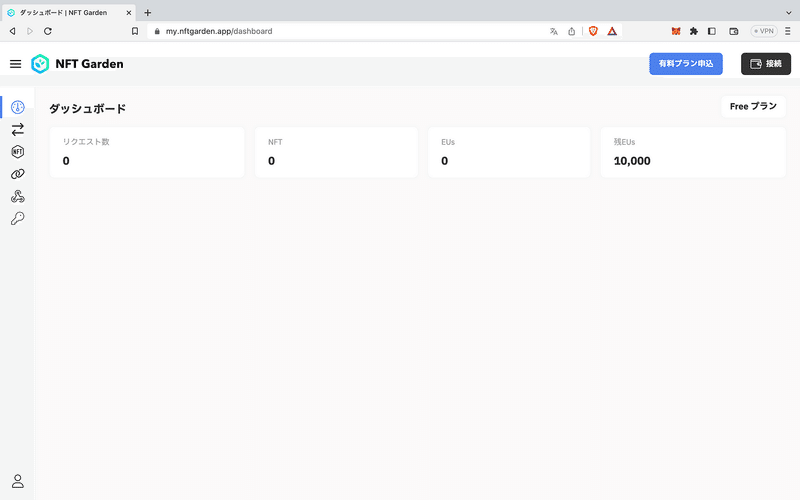Image resolution: width=800 pixels, height=500 pixels.
Task: Open the NFT hexagon sidebar icon
Action: pyautogui.click(x=18, y=152)
